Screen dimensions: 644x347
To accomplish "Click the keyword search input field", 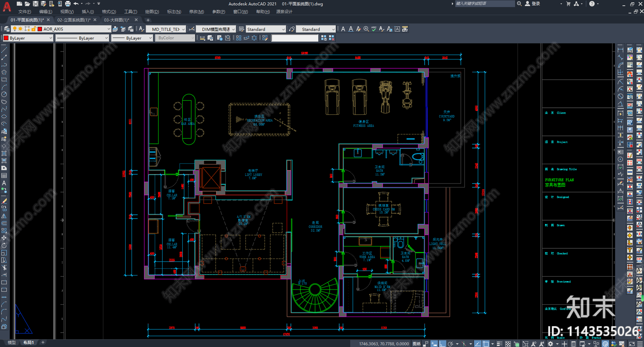I will pos(485,4).
